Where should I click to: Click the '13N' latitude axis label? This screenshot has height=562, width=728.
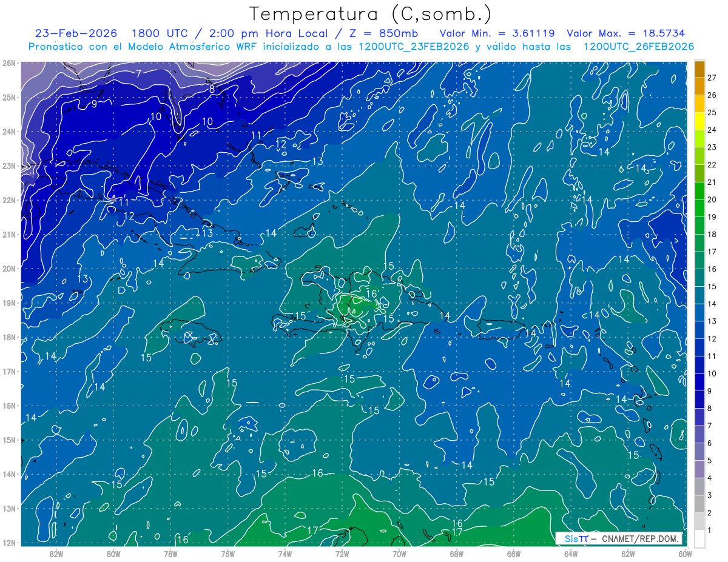click(x=9, y=508)
